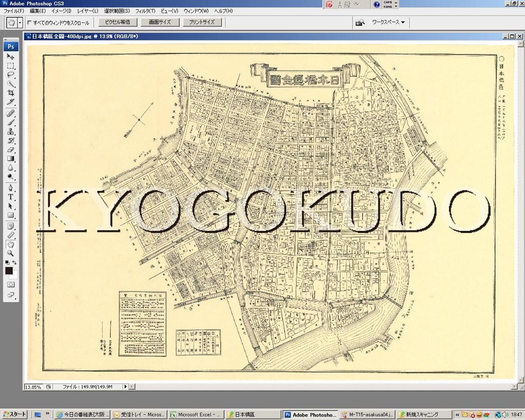525x420 pixels.
Task: Select the Eraser tool
Action: click(11, 149)
